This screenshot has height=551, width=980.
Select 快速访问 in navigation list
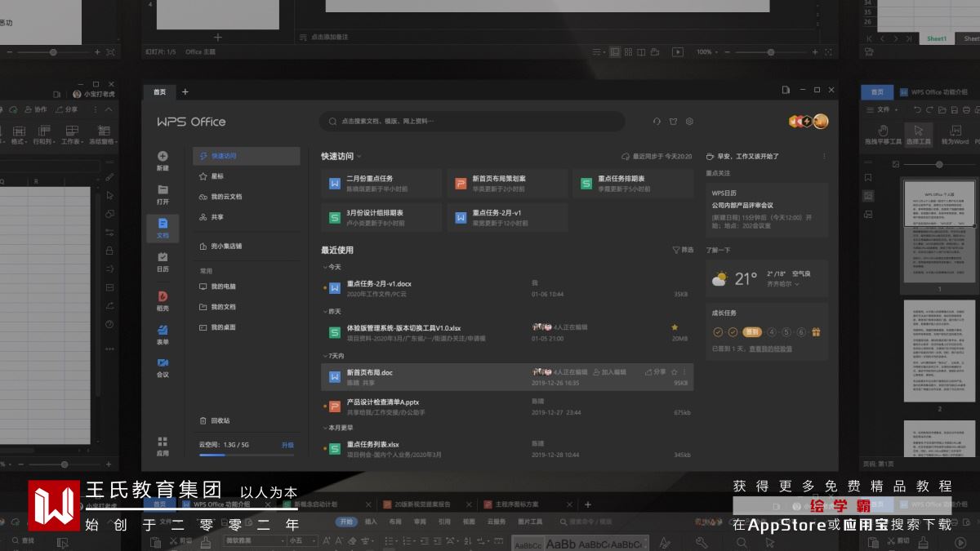(x=247, y=156)
